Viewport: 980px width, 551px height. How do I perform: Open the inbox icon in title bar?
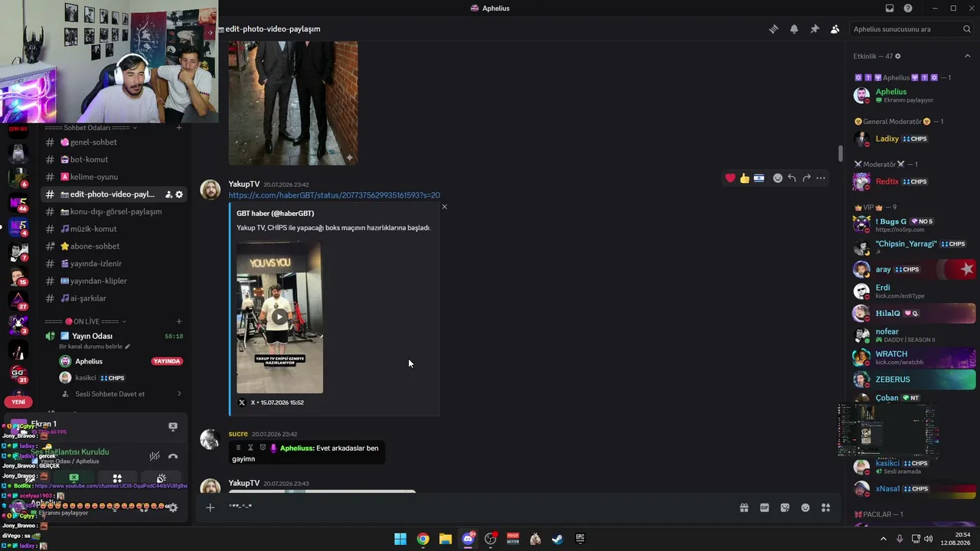[x=890, y=8]
